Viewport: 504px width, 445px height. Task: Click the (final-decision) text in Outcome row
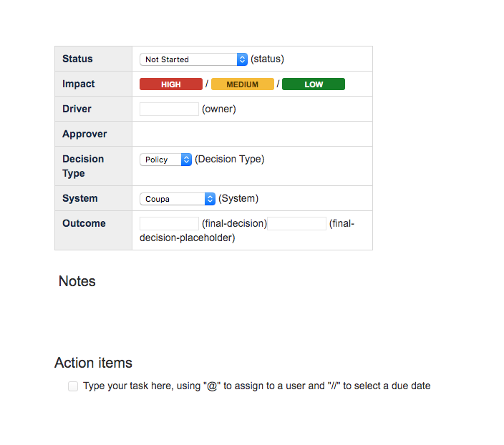pos(234,224)
